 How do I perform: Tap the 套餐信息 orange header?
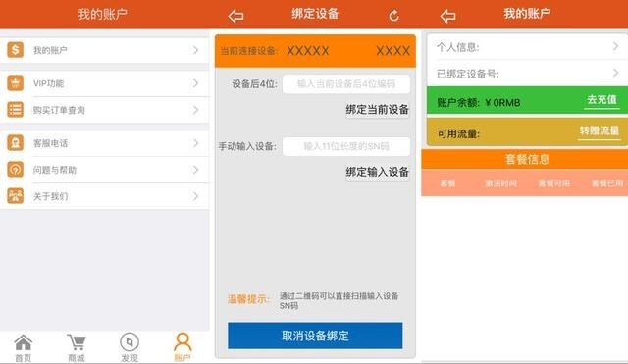coord(525,159)
